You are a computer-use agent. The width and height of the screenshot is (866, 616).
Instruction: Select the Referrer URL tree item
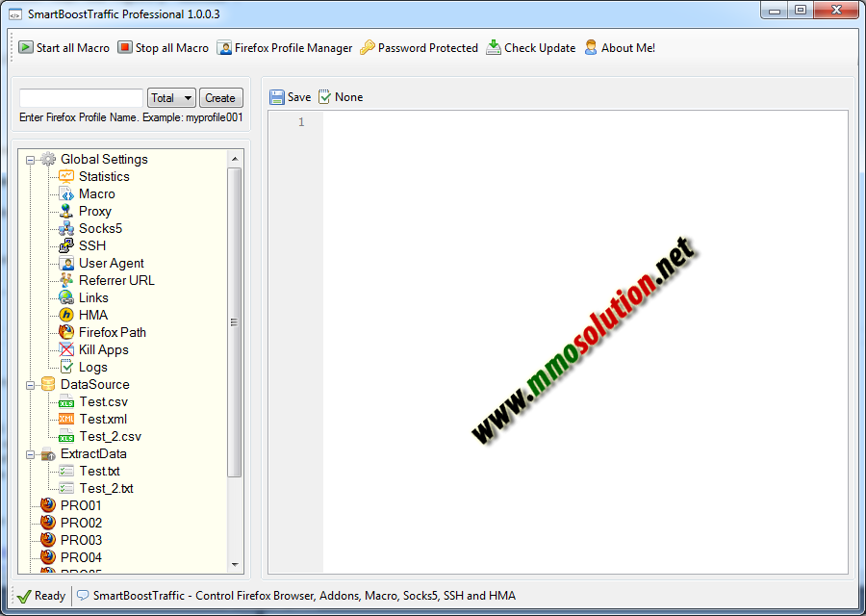click(116, 281)
